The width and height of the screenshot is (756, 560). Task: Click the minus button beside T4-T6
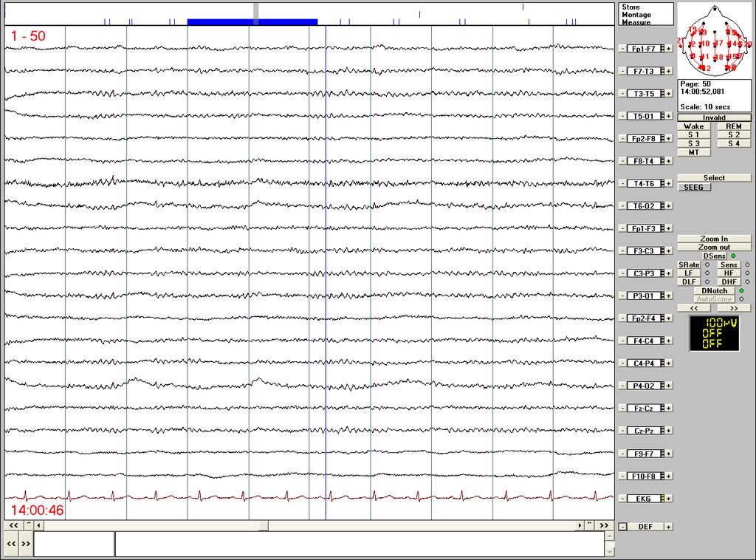click(x=622, y=184)
